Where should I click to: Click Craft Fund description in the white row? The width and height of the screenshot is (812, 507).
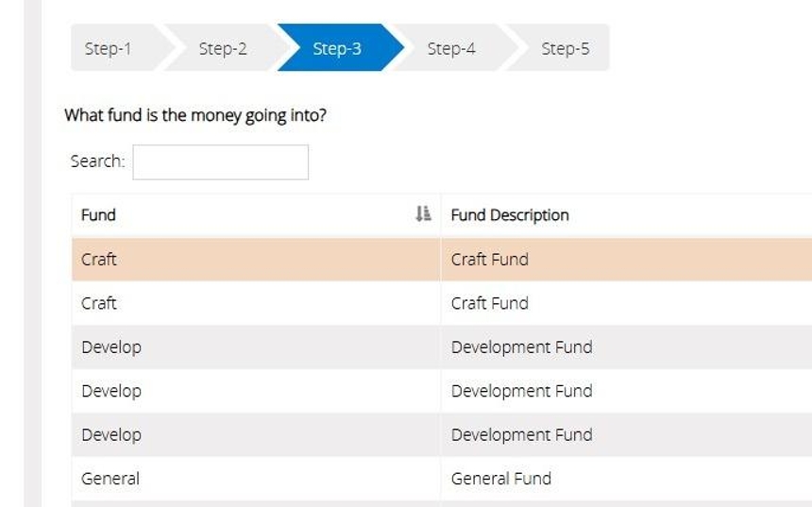489,303
